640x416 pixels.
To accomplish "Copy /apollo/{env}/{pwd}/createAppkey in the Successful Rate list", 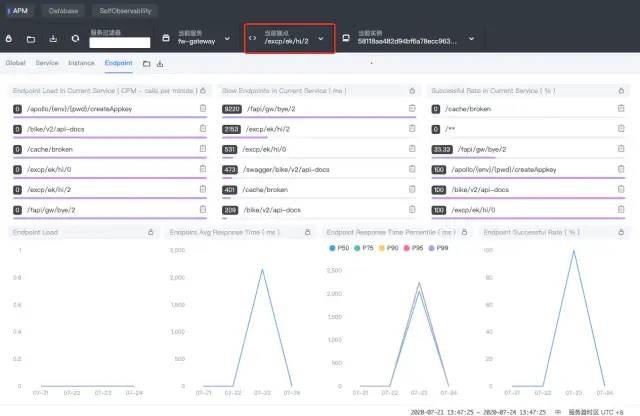I will pyautogui.click(x=621, y=169).
